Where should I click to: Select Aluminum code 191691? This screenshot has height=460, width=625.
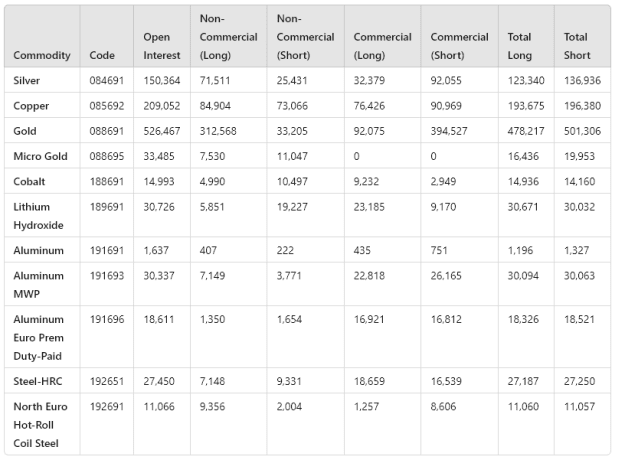pos(107,251)
